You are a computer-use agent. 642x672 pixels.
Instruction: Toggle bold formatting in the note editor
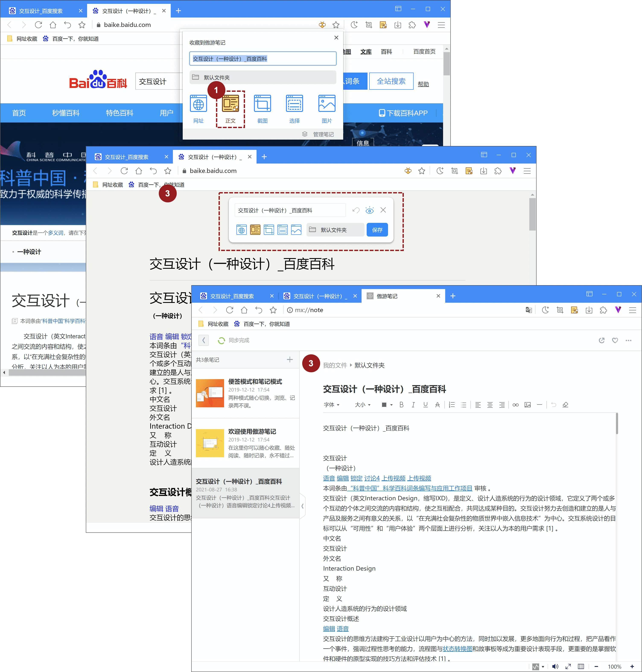[401, 405]
